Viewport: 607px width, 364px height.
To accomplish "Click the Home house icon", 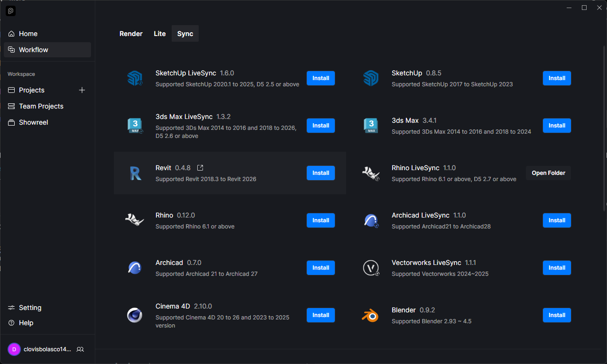I will [x=11, y=34].
